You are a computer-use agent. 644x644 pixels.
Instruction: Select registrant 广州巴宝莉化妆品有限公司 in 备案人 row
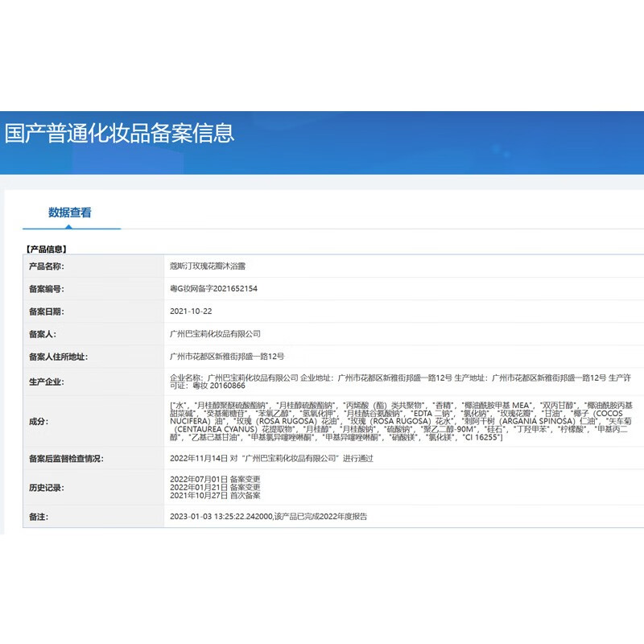(215, 334)
